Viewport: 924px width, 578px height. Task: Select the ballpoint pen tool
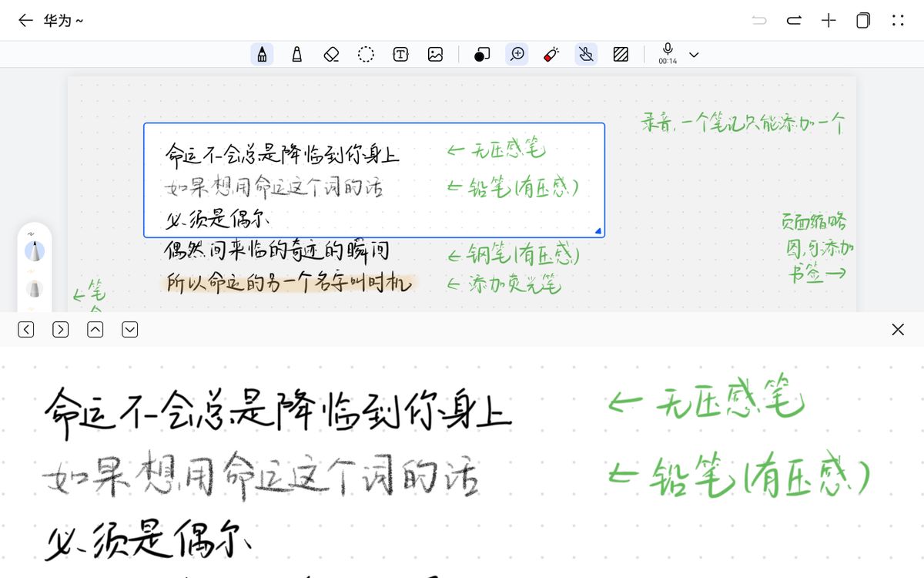click(x=296, y=54)
